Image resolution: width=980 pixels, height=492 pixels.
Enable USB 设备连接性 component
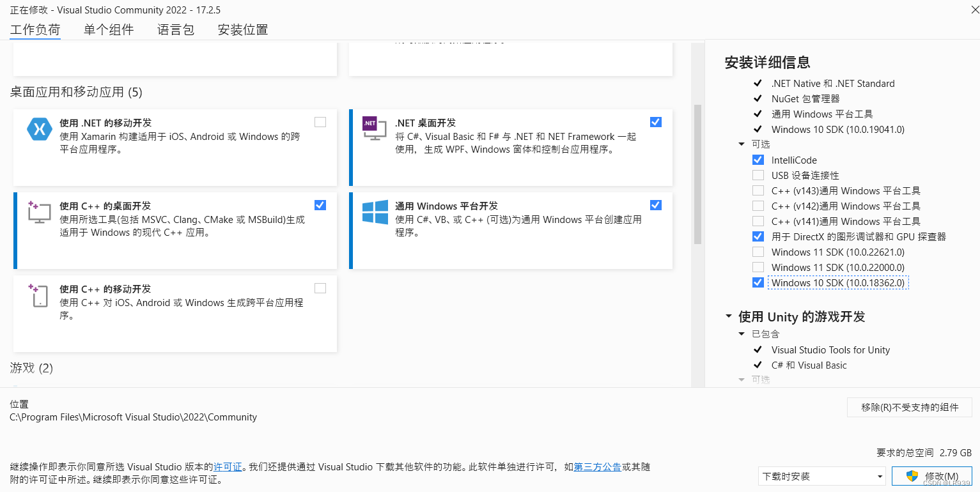[x=758, y=175]
